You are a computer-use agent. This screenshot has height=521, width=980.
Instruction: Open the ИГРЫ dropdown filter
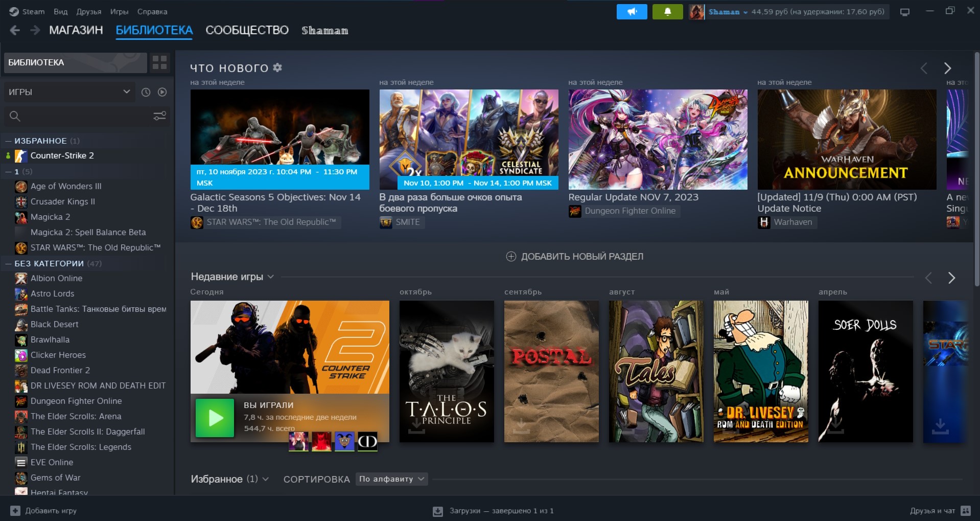pyautogui.click(x=69, y=92)
